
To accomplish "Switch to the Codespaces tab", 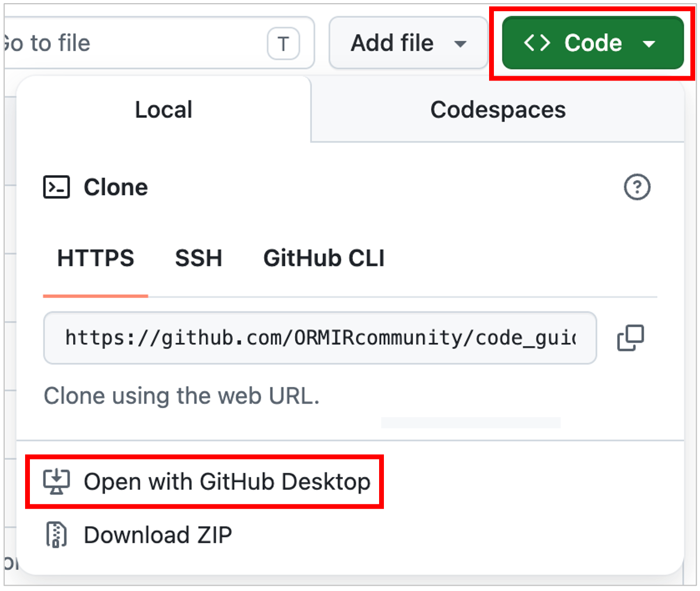I will pyautogui.click(x=498, y=109).
